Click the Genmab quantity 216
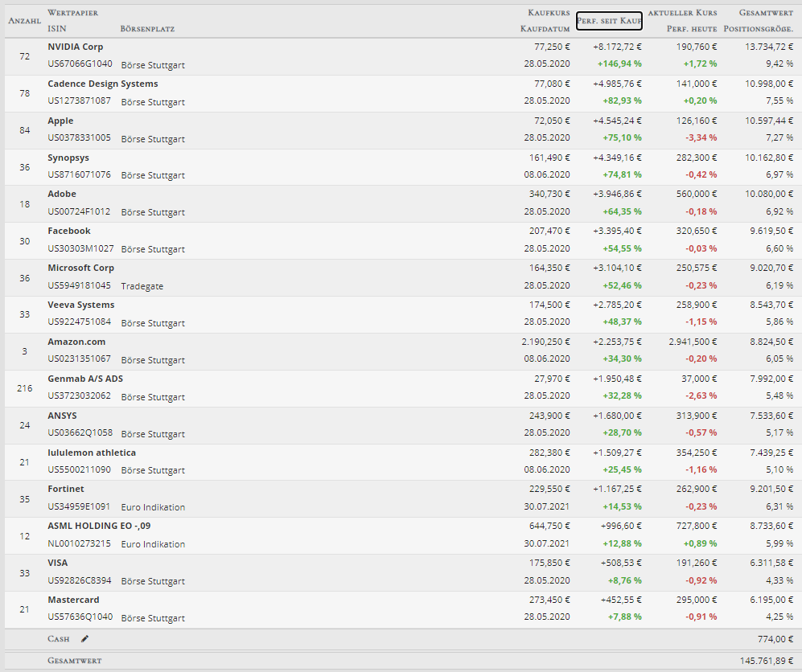Screen dimensions: 802x672 (25, 388)
